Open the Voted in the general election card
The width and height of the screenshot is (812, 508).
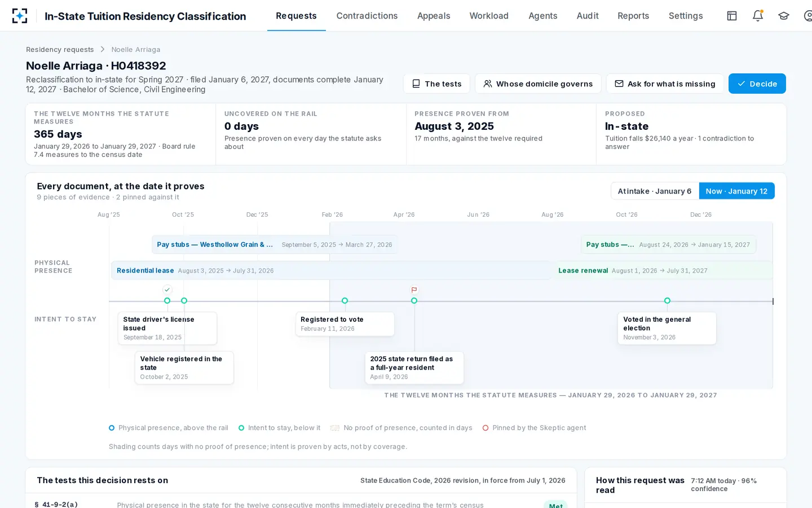click(667, 328)
